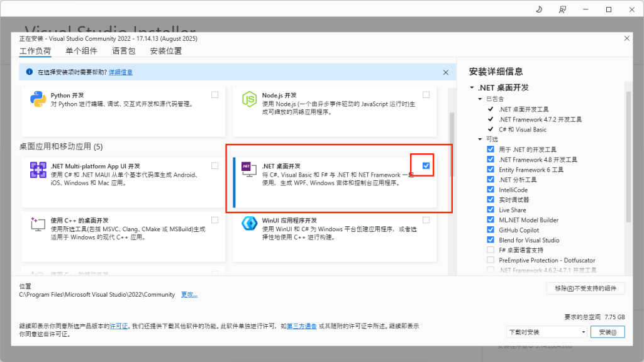Toggle dark theme with the moon icon

tap(540, 9)
